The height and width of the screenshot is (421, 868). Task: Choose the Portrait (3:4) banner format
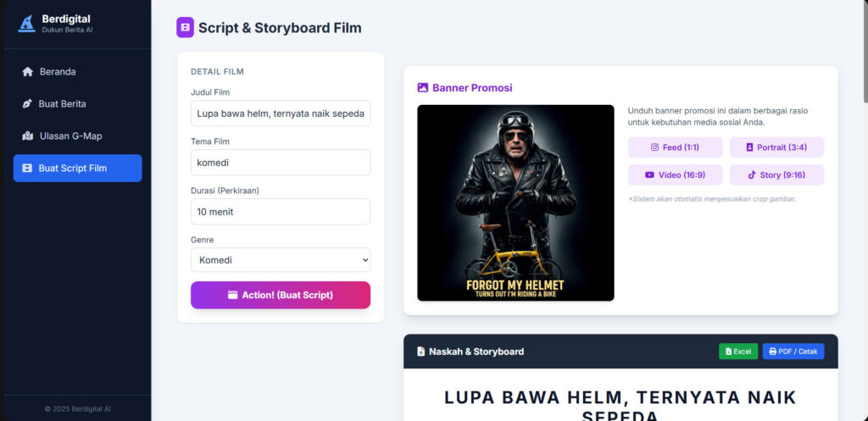[x=776, y=147]
